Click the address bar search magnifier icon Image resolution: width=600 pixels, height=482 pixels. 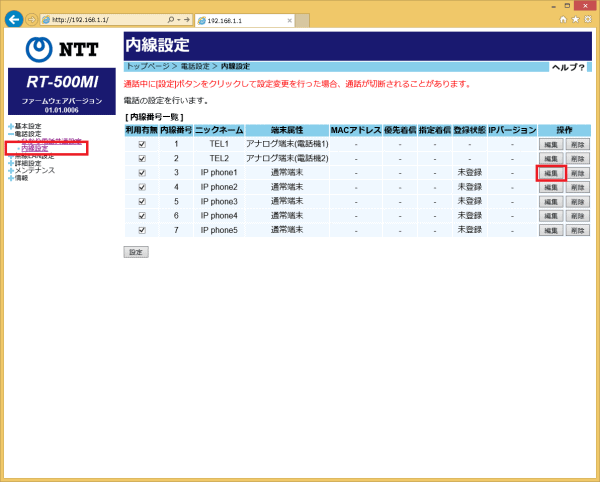coord(171,20)
